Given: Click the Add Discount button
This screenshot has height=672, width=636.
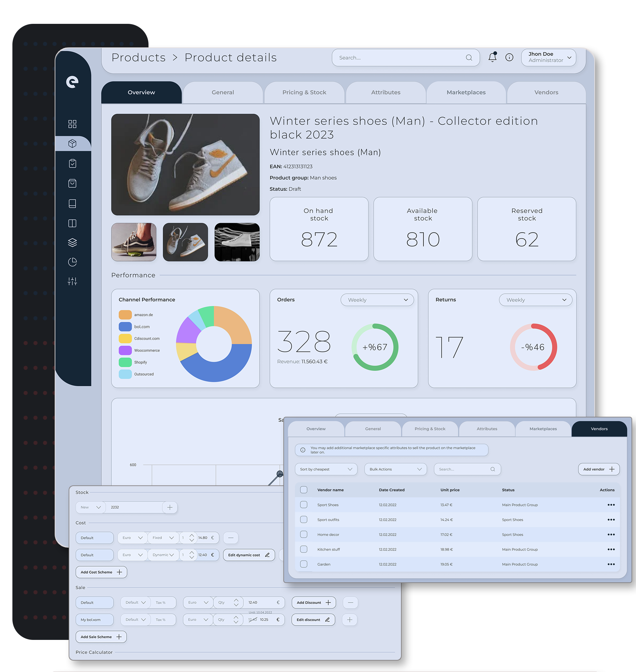Looking at the screenshot, I should [314, 602].
